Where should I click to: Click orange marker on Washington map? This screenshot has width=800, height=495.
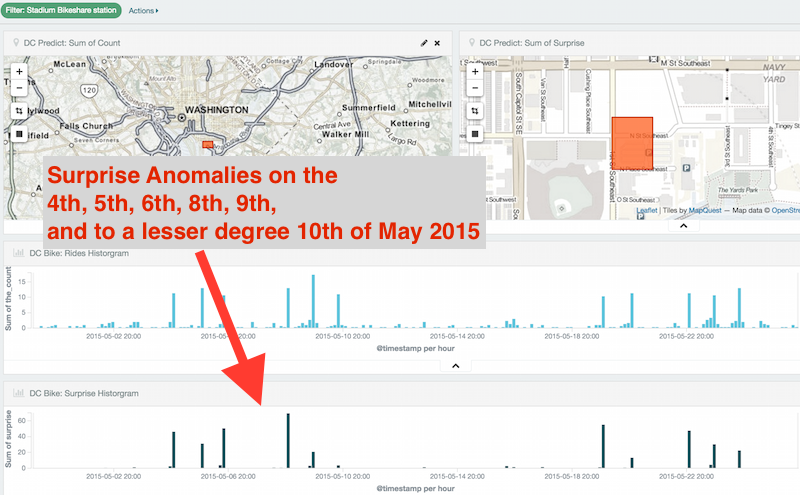click(208, 145)
